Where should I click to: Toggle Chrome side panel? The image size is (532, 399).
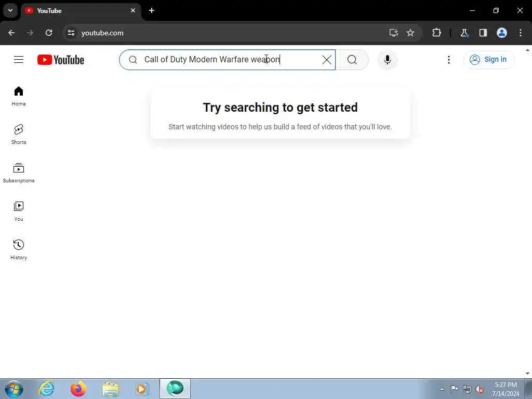[x=483, y=33]
